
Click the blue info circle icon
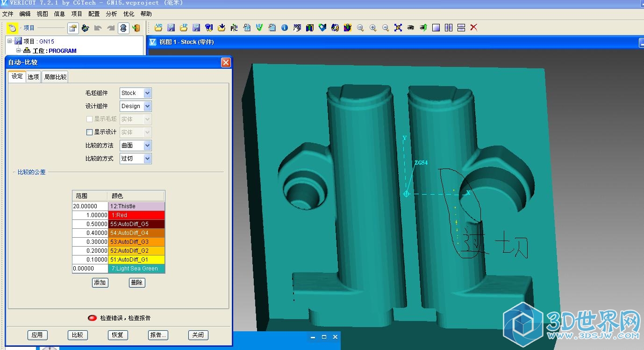click(285, 28)
